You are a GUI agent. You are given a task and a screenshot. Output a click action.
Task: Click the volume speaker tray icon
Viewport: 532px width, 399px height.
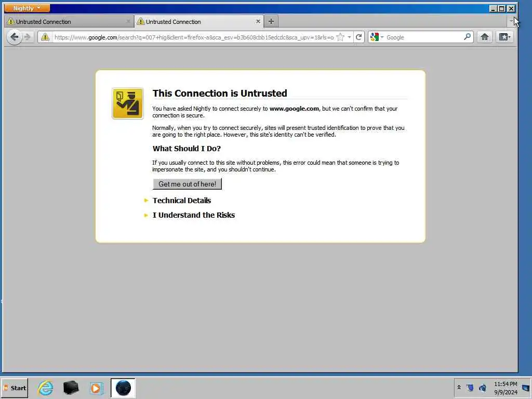pyautogui.click(x=483, y=388)
